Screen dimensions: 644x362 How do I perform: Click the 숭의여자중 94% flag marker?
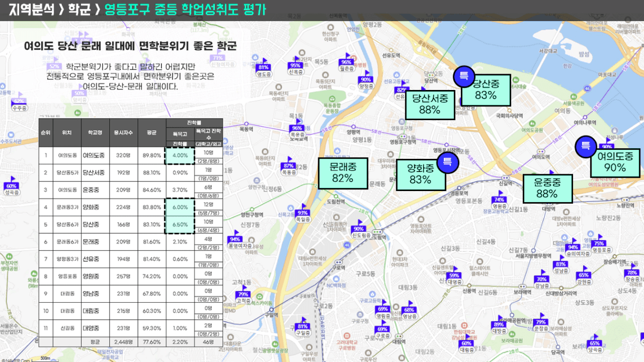tap(577, 248)
